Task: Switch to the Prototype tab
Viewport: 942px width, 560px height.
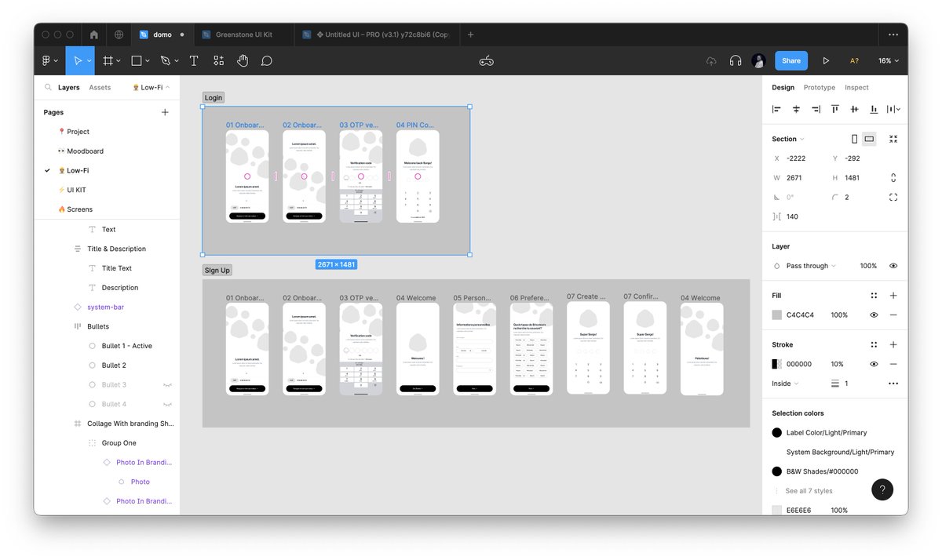Action: click(820, 88)
